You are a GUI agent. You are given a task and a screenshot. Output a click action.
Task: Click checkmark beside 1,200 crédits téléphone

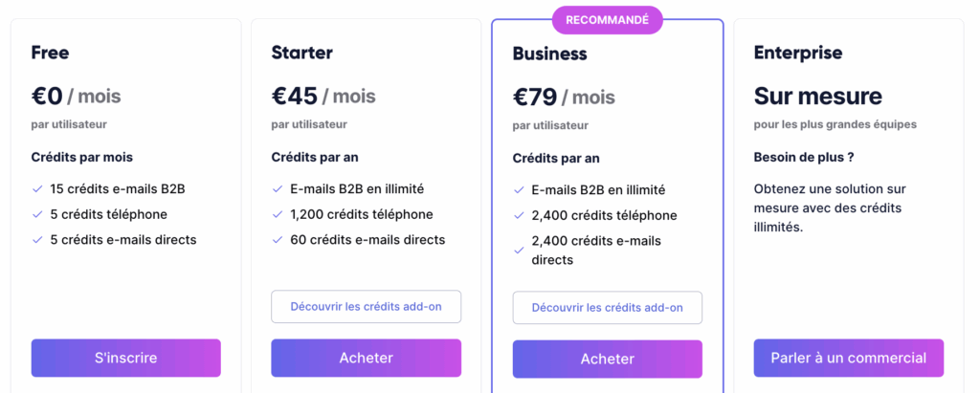[278, 214]
